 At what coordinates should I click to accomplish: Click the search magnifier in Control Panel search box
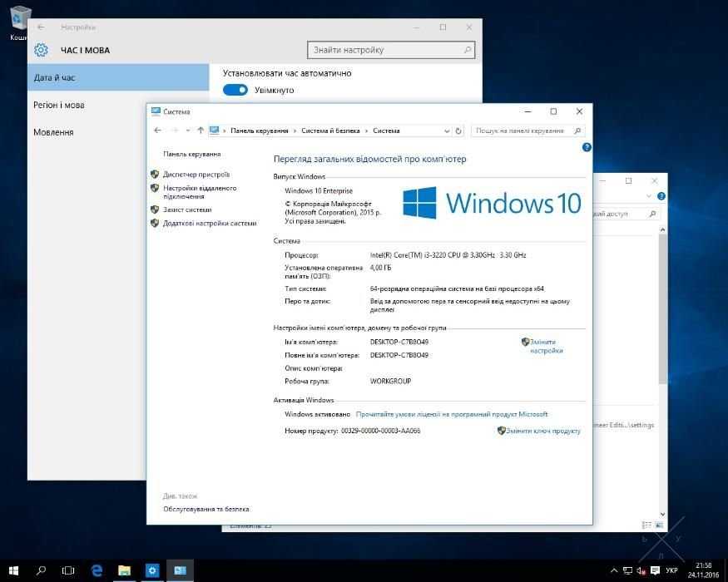tap(578, 131)
